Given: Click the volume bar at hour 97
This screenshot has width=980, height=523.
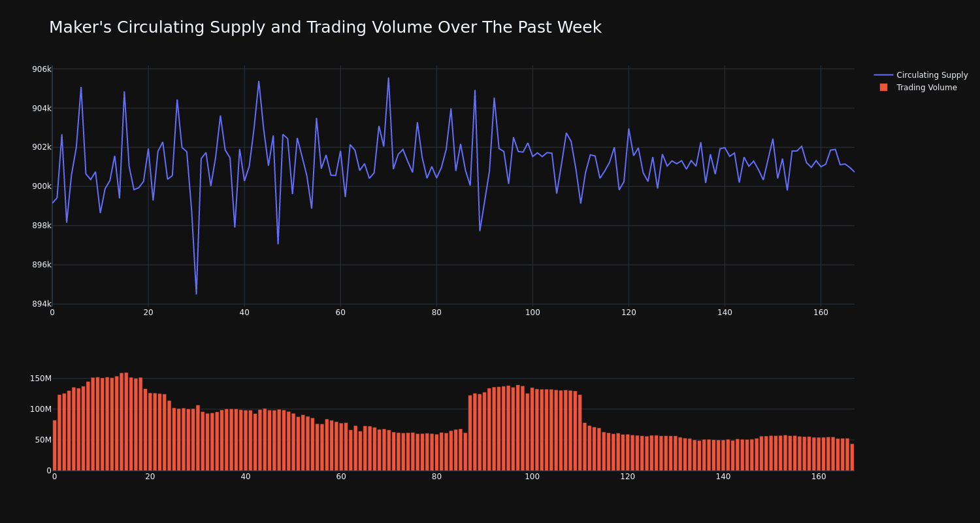Looking at the screenshot, I should pos(518,428).
